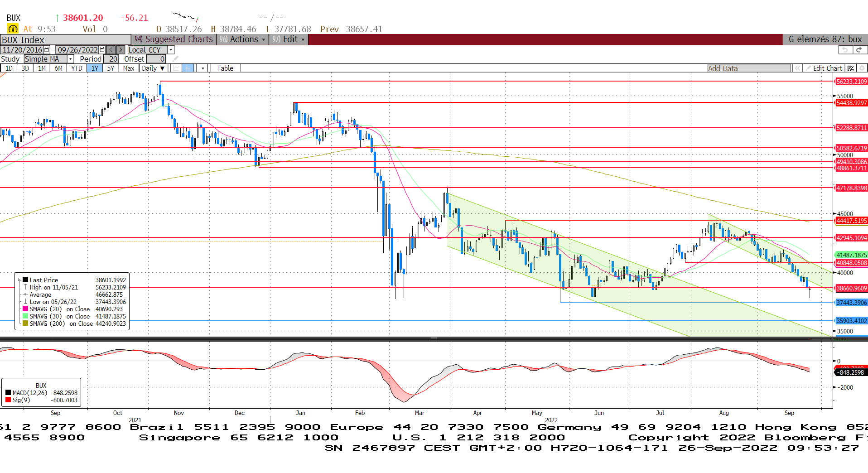Click the 52288.8711 price level label

tap(851, 128)
